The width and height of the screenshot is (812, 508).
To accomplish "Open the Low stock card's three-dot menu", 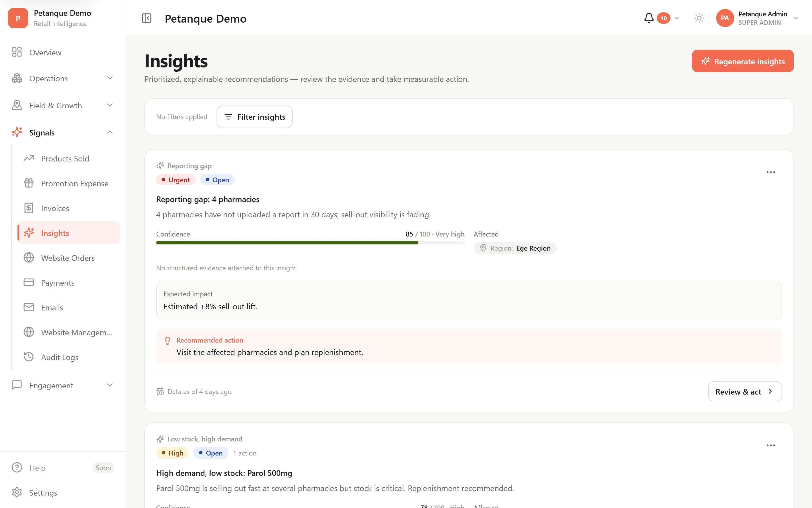I will point(771,445).
